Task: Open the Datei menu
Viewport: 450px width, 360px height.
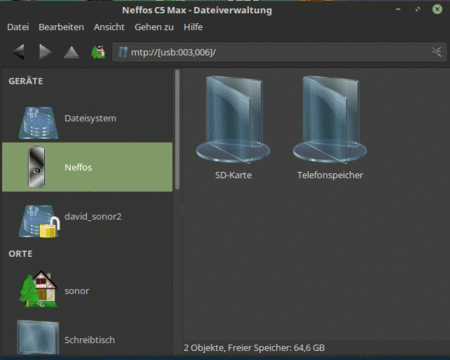Action: (x=18, y=27)
